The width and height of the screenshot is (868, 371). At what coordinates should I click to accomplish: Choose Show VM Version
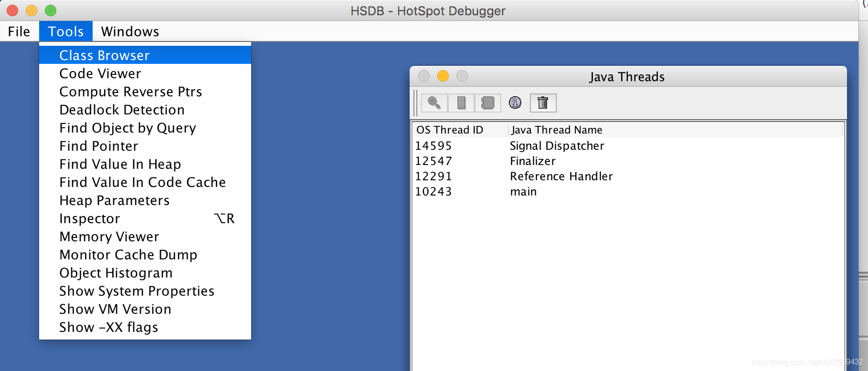click(145, 309)
